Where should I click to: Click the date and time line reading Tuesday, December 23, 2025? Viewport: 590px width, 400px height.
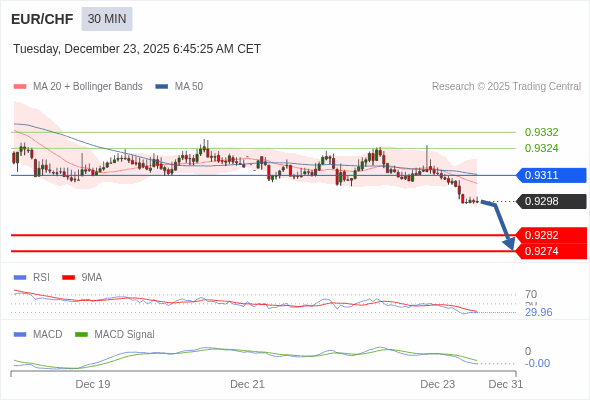[x=137, y=49]
